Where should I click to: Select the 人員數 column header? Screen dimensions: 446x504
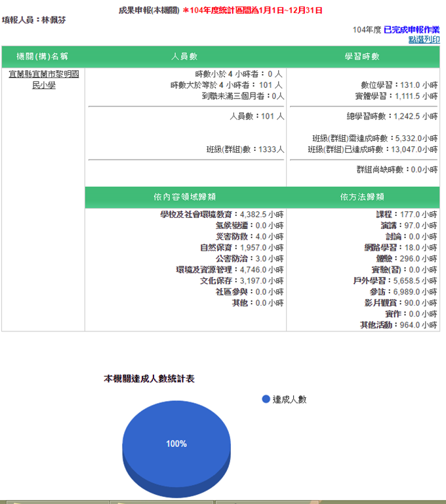(184, 56)
